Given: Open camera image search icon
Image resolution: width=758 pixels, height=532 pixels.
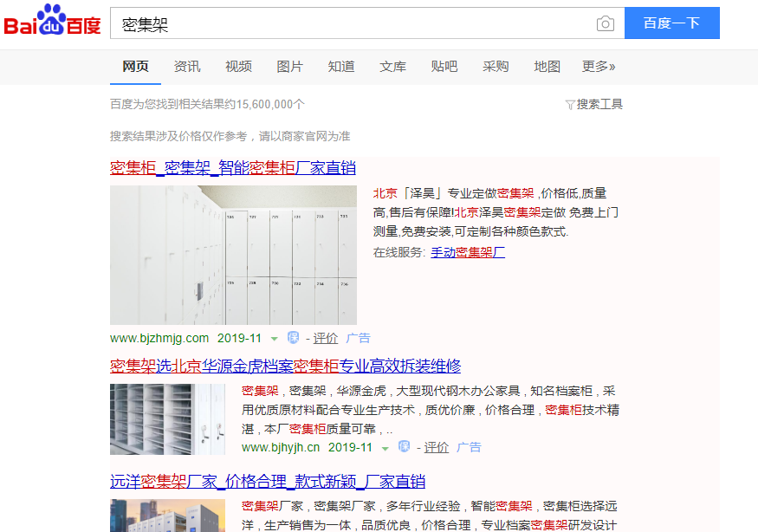Looking at the screenshot, I should tap(606, 23).
